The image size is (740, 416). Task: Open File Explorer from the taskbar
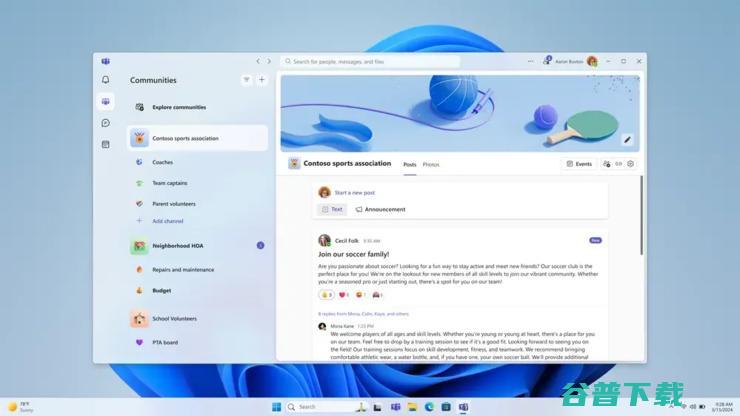412,407
